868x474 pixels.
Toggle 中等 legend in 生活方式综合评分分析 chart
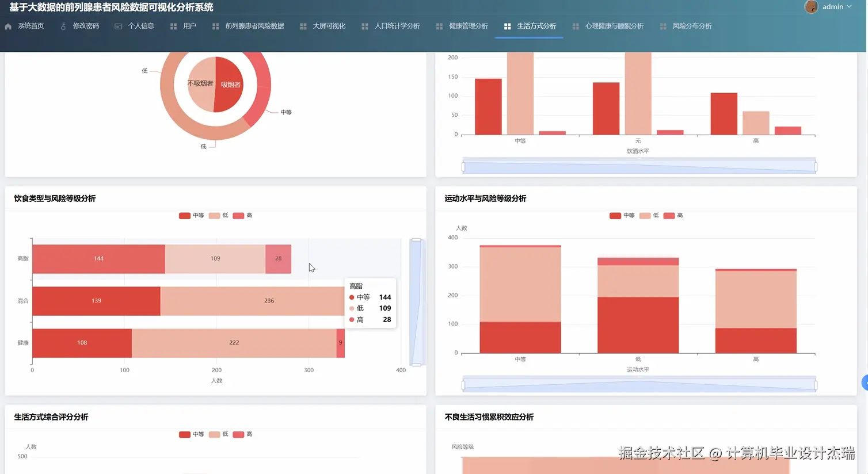pyautogui.click(x=192, y=434)
